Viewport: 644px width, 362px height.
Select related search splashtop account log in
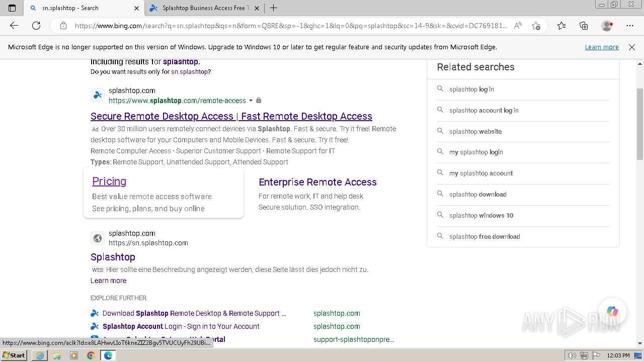484,110
